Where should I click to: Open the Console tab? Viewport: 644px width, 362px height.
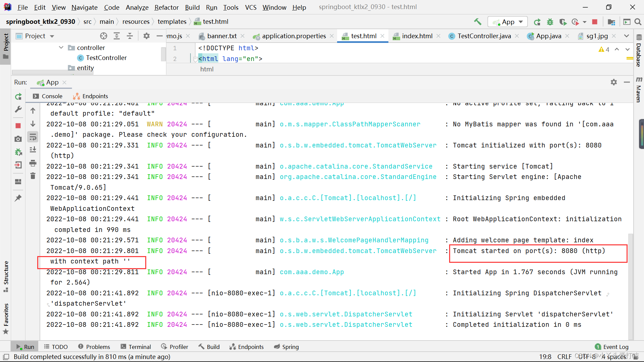[x=48, y=96]
